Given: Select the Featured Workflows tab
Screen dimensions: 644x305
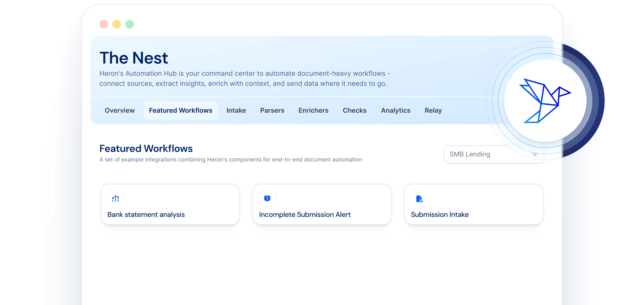Looking at the screenshot, I should pos(181,110).
